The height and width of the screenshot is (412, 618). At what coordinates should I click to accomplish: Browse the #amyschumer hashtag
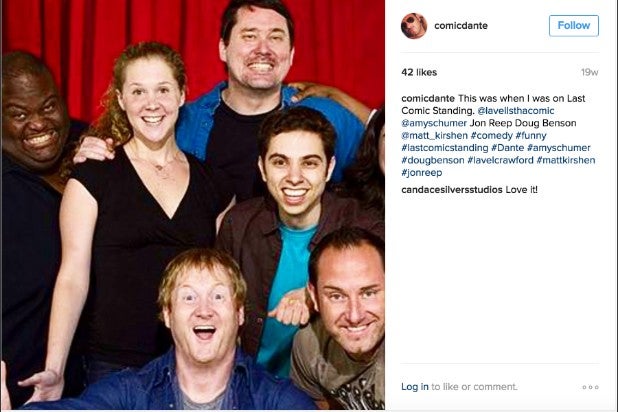point(558,148)
